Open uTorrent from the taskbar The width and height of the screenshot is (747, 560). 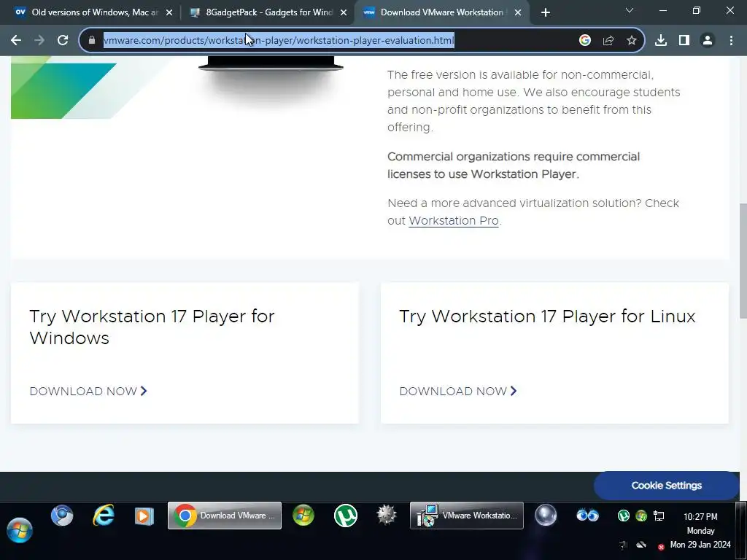(345, 516)
